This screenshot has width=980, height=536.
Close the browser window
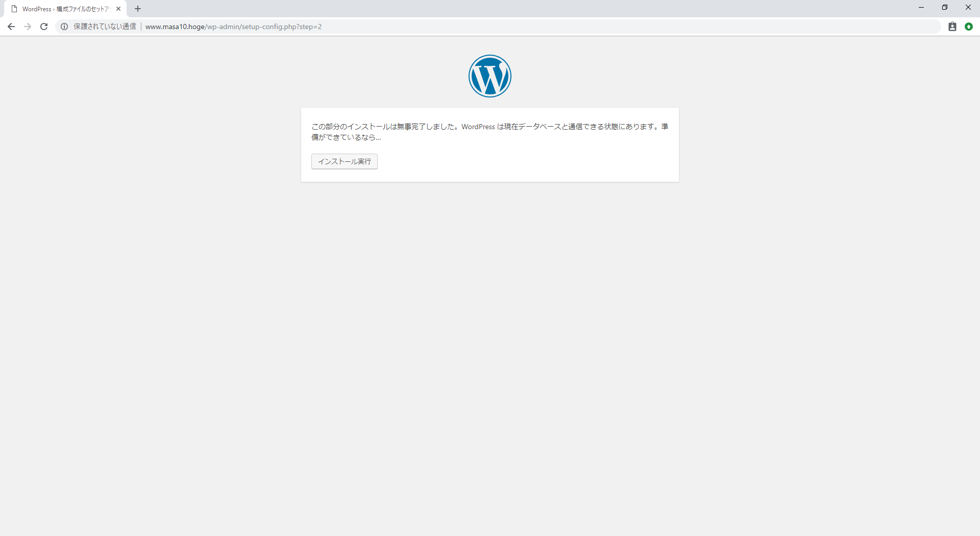[x=968, y=7]
